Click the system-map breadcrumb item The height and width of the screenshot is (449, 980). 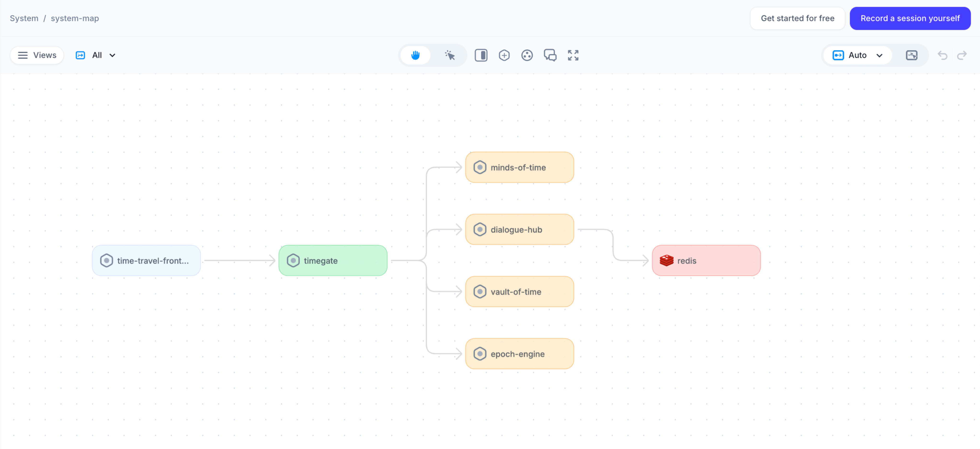tap(74, 18)
